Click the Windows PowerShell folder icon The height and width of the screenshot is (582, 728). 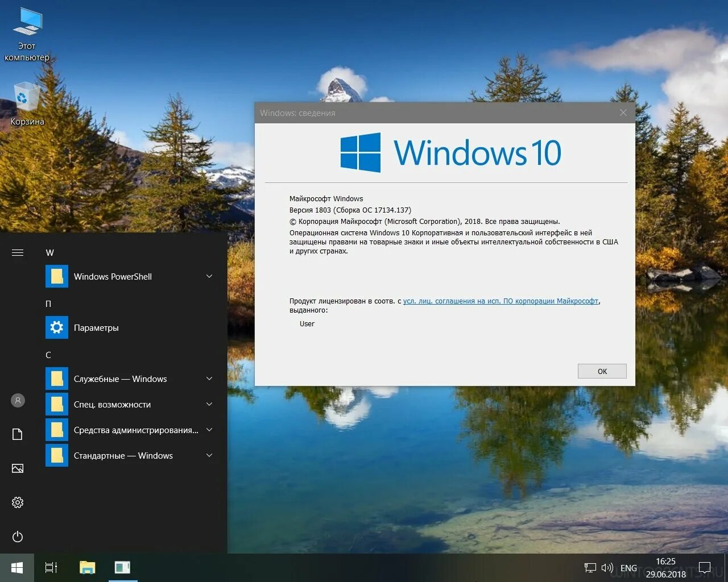click(x=57, y=277)
